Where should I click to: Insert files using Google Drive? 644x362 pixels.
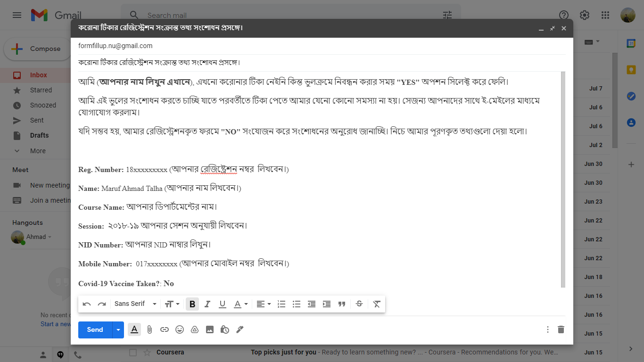pos(195,329)
